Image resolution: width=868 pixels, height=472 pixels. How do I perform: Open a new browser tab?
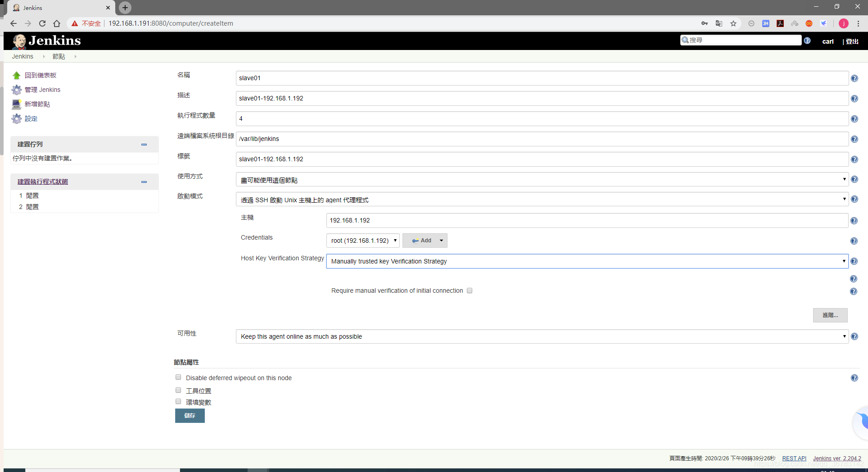125,8
